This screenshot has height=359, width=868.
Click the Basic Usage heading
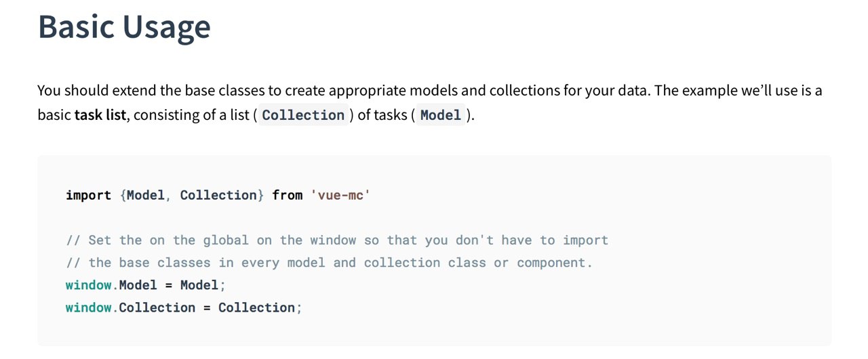point(124,27)
